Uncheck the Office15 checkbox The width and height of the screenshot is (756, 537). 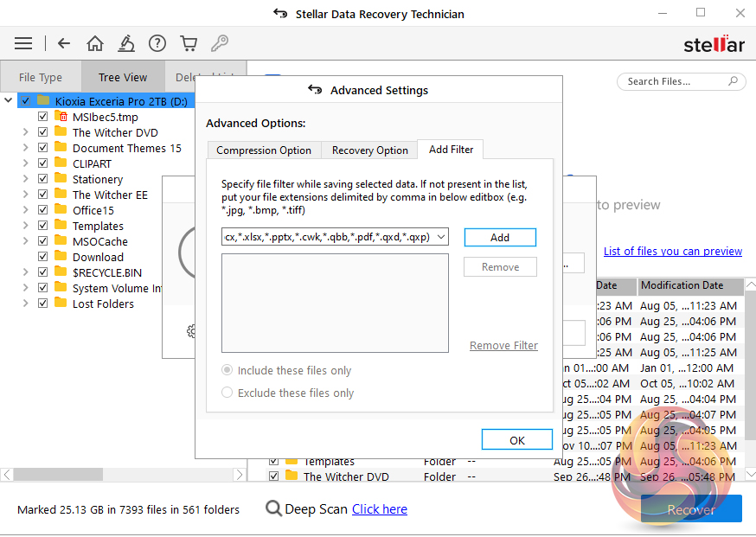click(x=43, y=210)
